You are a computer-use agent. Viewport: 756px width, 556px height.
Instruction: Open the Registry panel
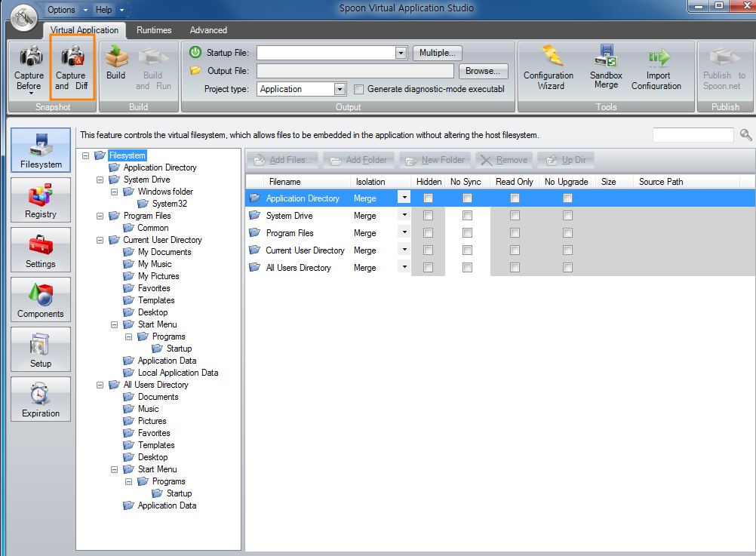tap(41, 200)
